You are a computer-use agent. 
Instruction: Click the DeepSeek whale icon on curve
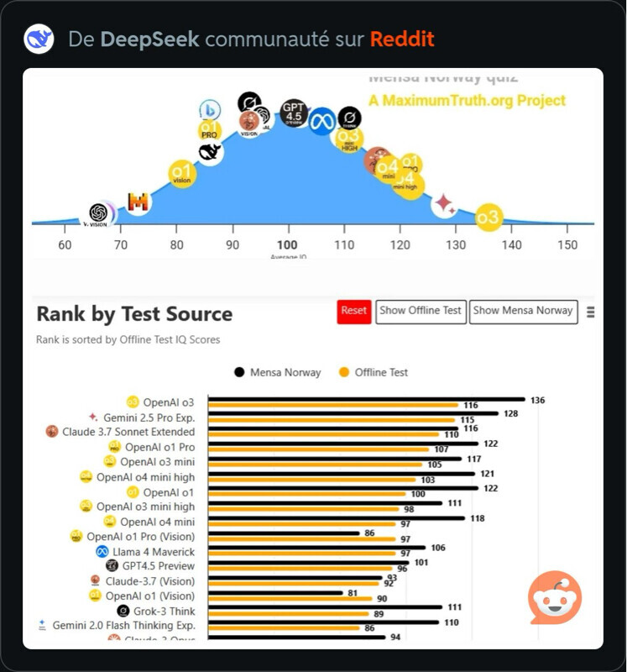[x=210, y=152]
